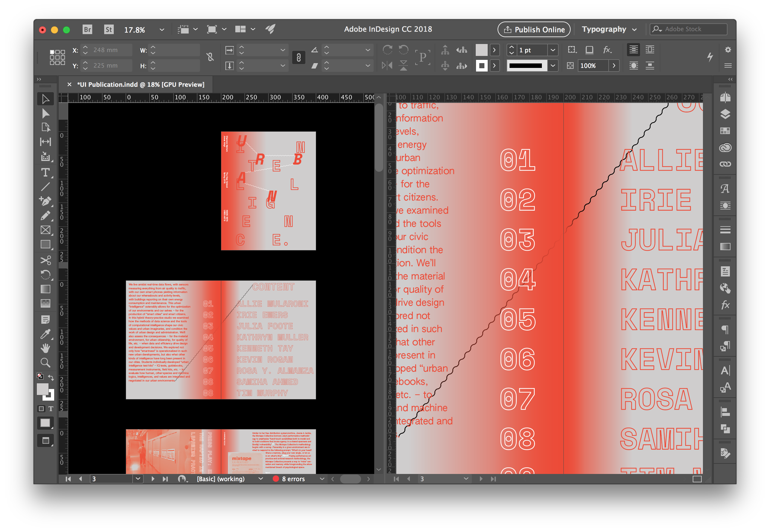The height and width of the screenshot is (532, 770).
Task: Open the CC Libraries panel icon
Action: coord(725,147)
